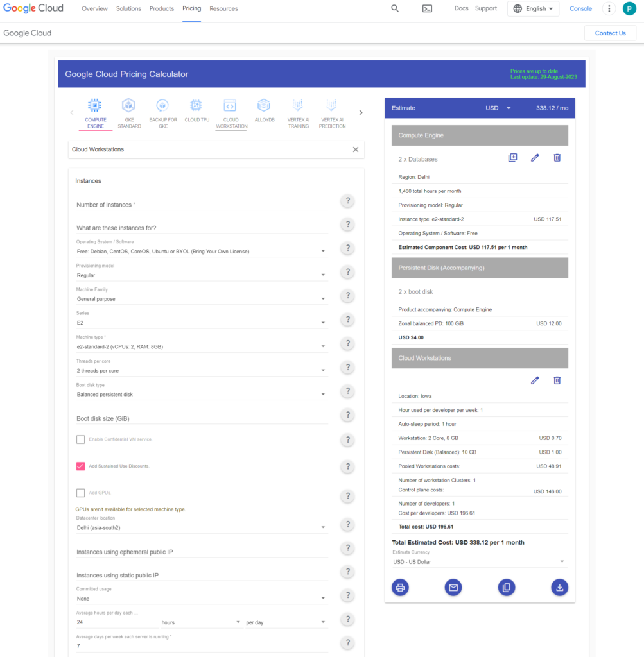Open the Solutions nav item

click(128, 8)
